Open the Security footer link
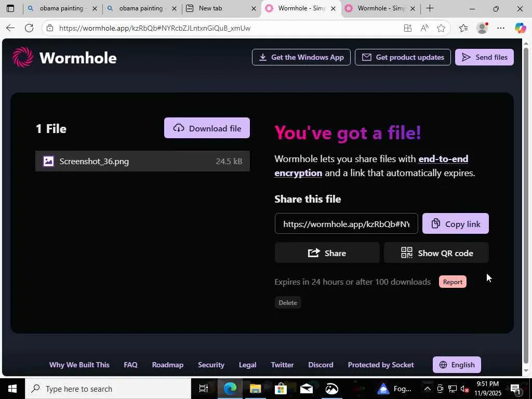Viewport: 532px width, 399px height. (x=211, y=365)
